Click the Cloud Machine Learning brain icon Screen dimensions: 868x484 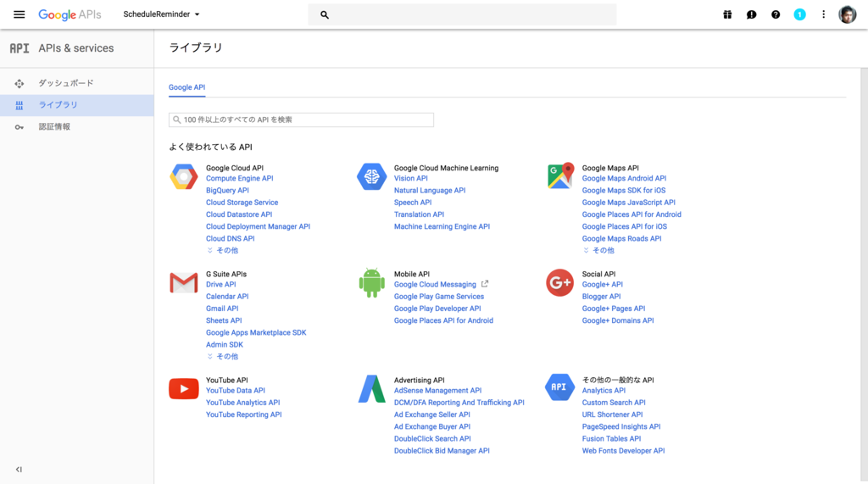[371, 176]
